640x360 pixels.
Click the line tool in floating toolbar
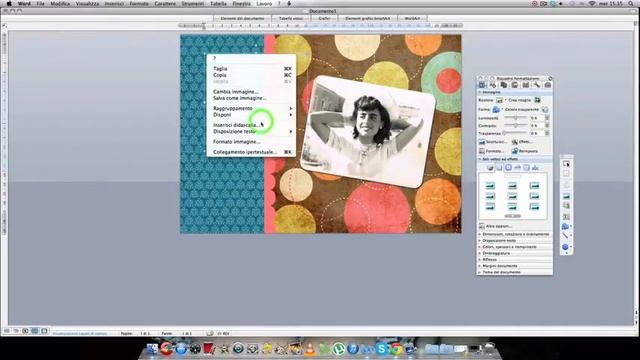click(x=565, y=236)
